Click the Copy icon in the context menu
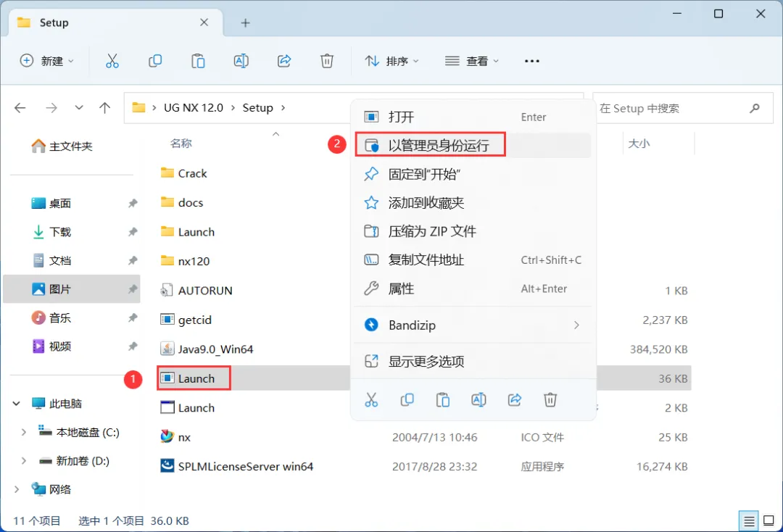Image resolution: width=783 pixels, height=532 pixels. click(407, 400)
